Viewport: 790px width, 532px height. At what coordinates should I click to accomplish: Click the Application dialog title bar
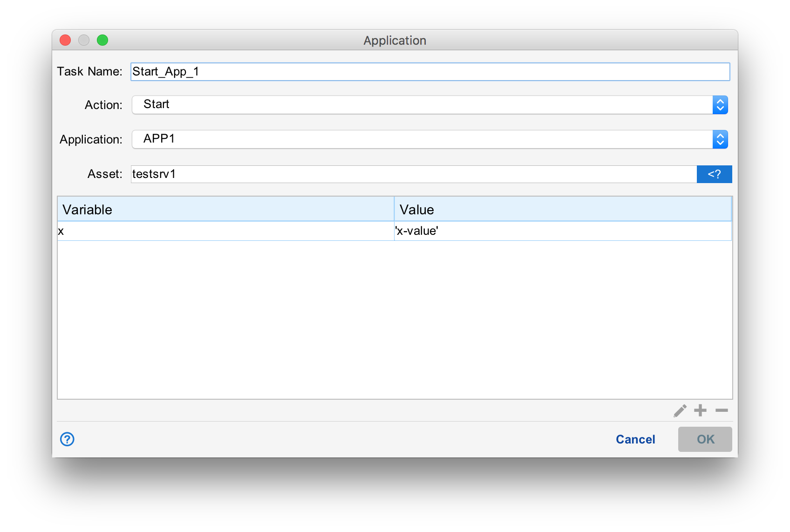[x=395, y=40]
